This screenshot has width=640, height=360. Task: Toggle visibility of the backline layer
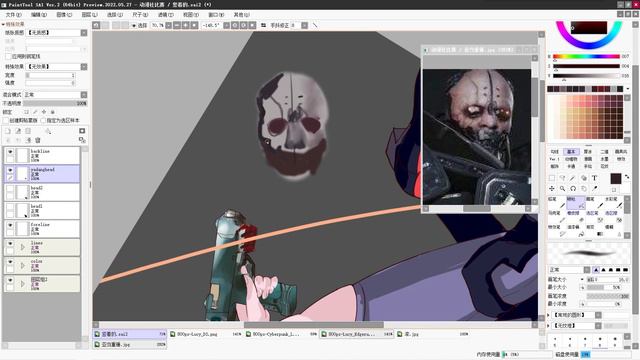(10, 151)
